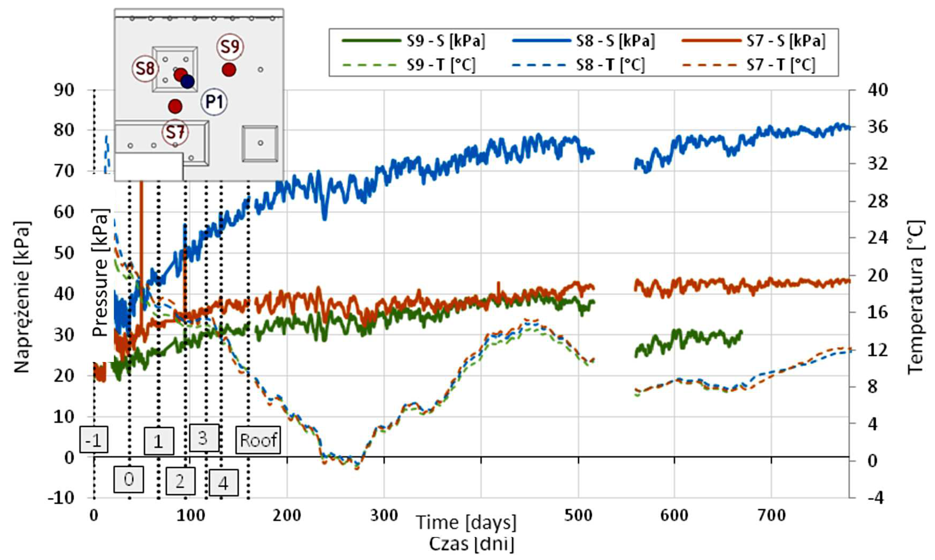Select the S9 red dot in the inset diagram

pos(229,69)
